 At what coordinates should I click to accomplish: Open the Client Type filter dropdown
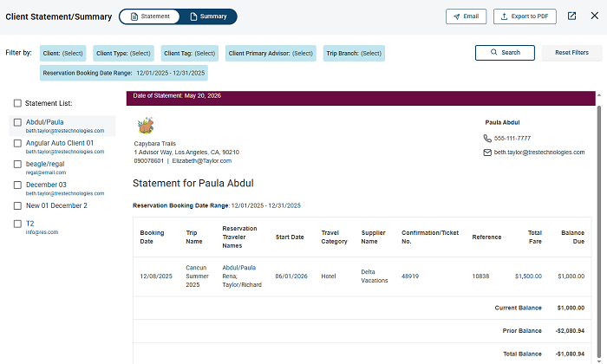point(123,54)
